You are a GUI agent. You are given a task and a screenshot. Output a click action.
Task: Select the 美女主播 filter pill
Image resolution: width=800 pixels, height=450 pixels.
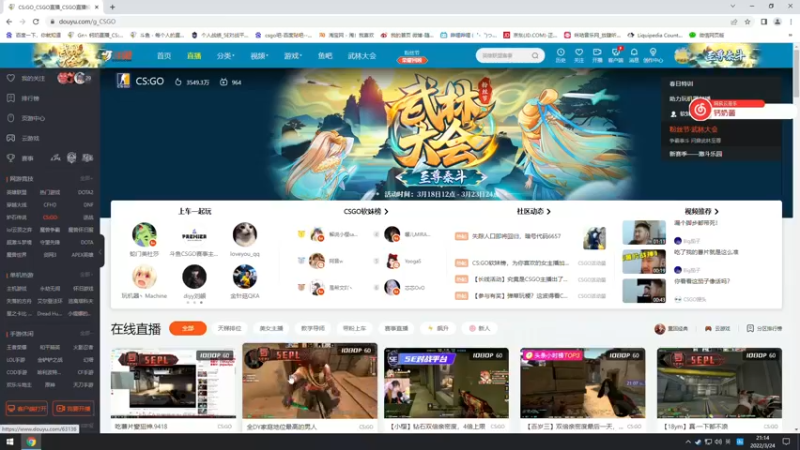point(271,328)
